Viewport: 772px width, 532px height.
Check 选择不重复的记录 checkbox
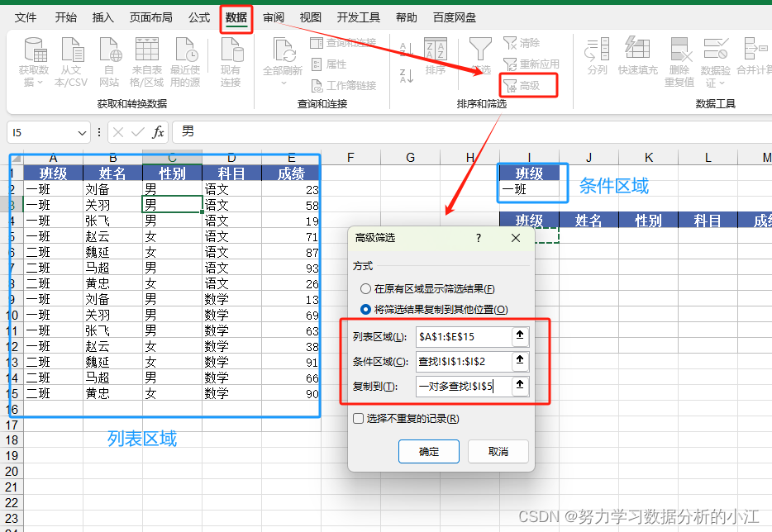pyautogui.click(x=359, y=418)
